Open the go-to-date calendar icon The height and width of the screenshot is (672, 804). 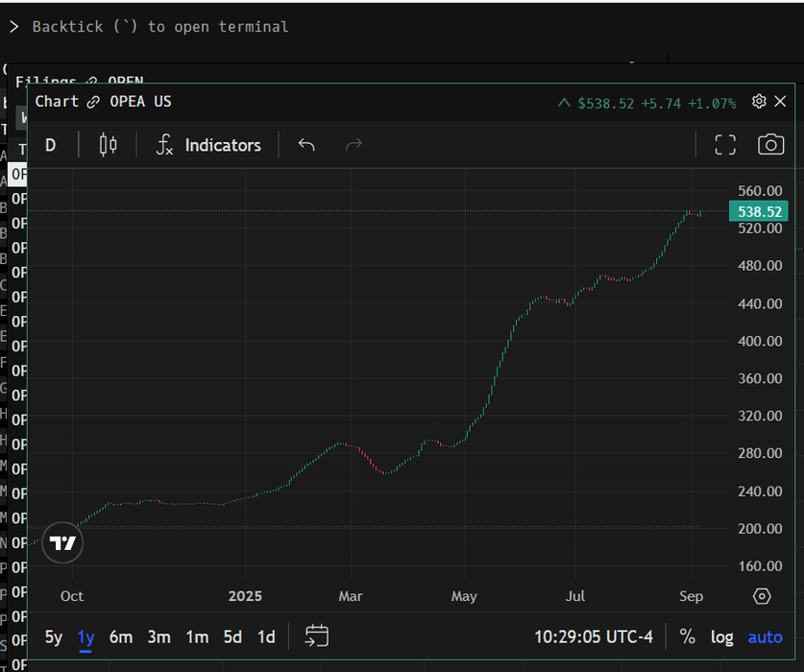tap(317, 636)
